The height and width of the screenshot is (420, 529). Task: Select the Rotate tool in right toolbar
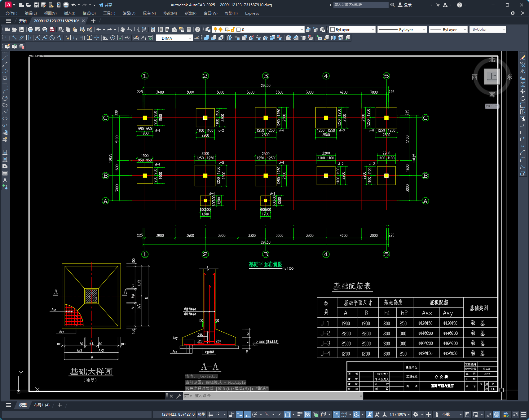[x=523, y=98]
